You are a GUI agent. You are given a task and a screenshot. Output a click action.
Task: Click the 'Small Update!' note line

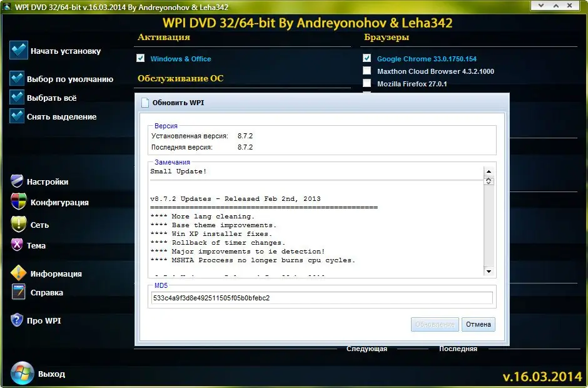(178, 171)
